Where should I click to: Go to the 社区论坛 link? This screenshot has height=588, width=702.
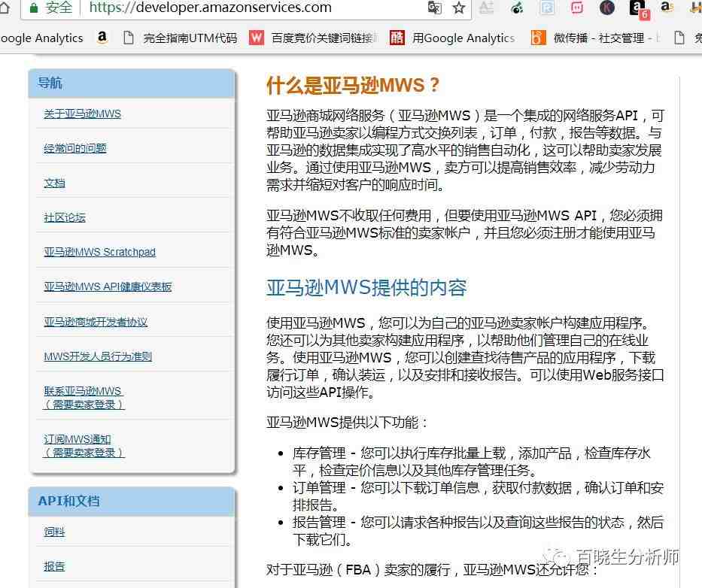(x=65, y=217)
